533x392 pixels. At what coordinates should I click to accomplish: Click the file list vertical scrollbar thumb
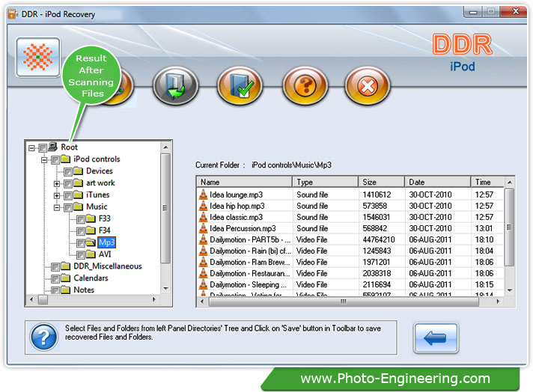(x=509, y=227)
